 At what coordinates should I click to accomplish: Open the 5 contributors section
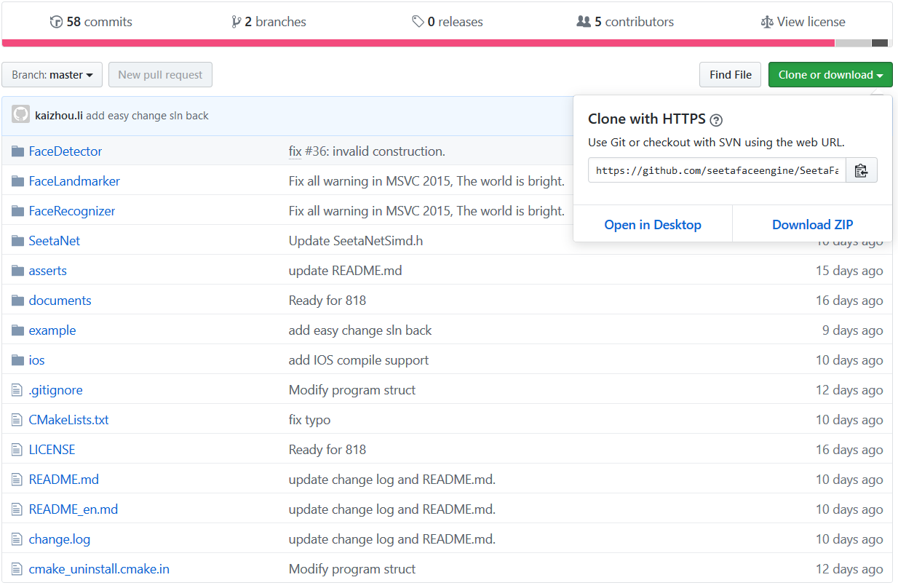[624, 21]
